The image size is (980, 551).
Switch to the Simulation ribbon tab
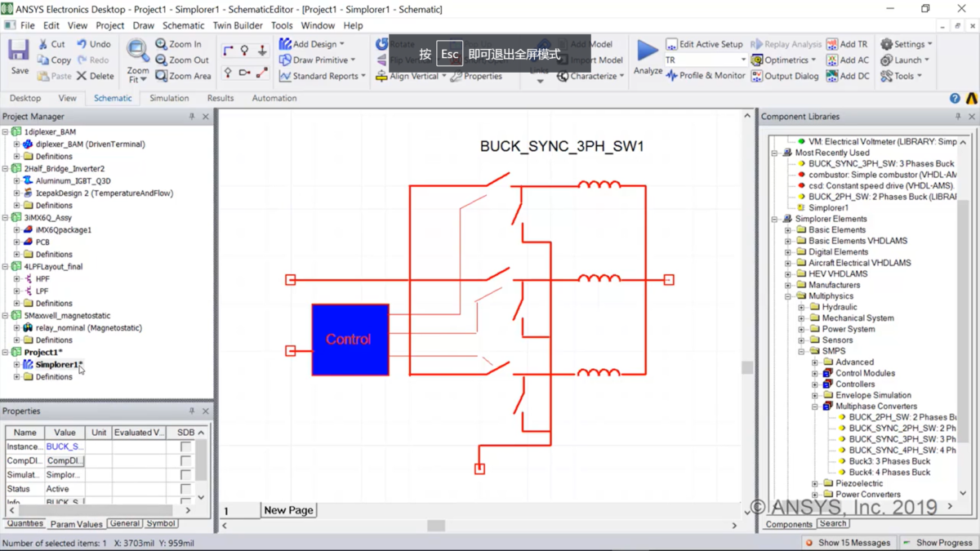click(x=169, y=98)
